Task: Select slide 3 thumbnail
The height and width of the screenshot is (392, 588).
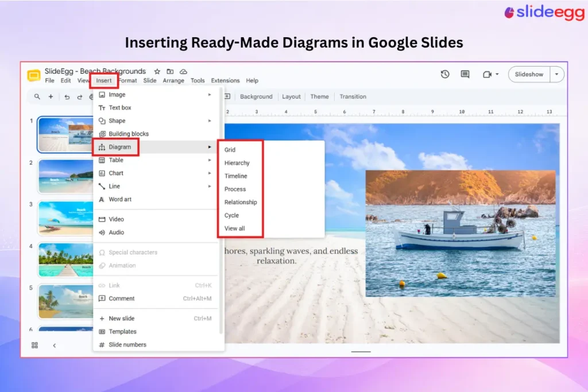Action: 65,218
